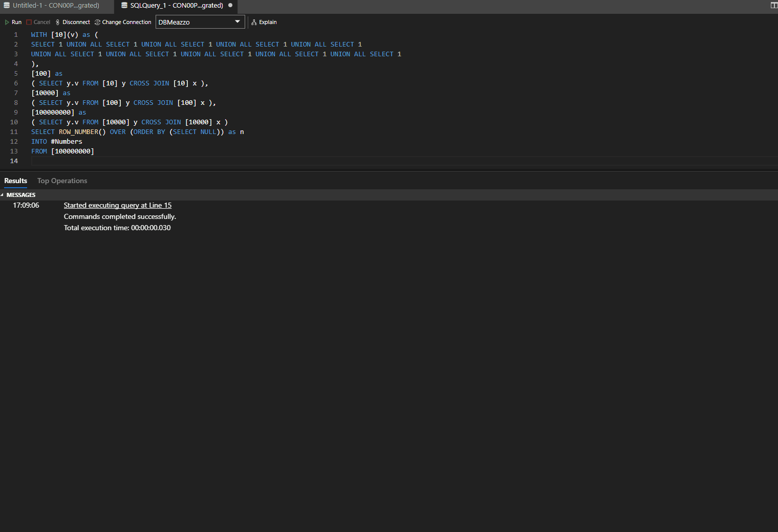Select the SQLQuery_1 editor tab

[176, 6]
